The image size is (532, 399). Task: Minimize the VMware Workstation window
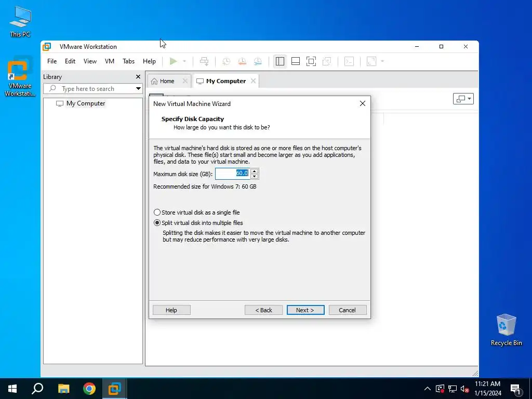point(417,46)
